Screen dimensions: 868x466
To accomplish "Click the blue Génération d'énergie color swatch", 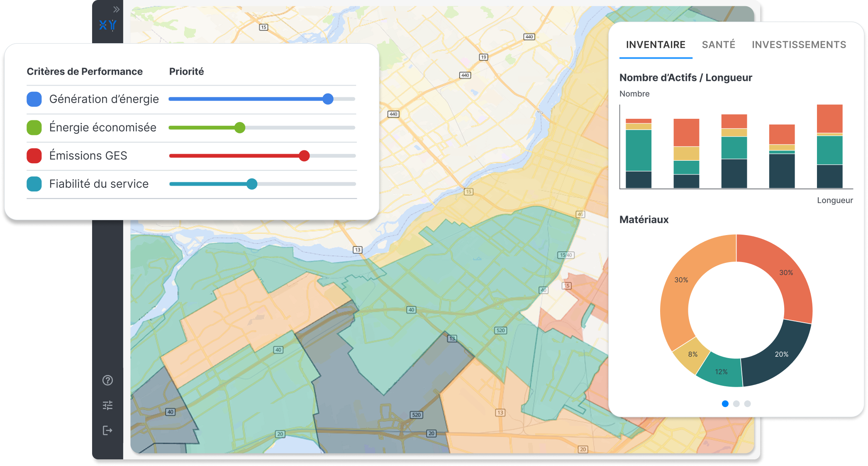I will 34,99.
